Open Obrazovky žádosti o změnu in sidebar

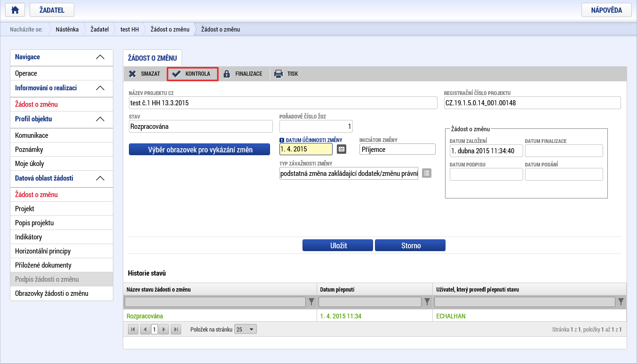(x=62, y=293)
